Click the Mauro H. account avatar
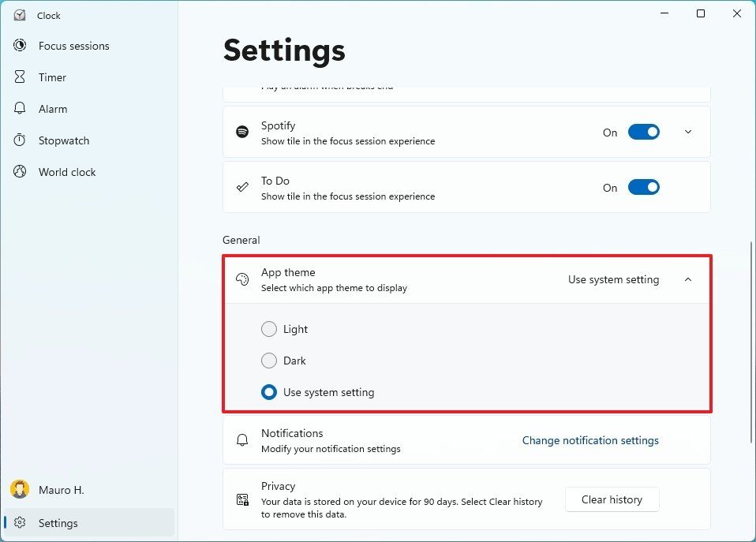Viewport: 756px width, 542px height. 19,489
